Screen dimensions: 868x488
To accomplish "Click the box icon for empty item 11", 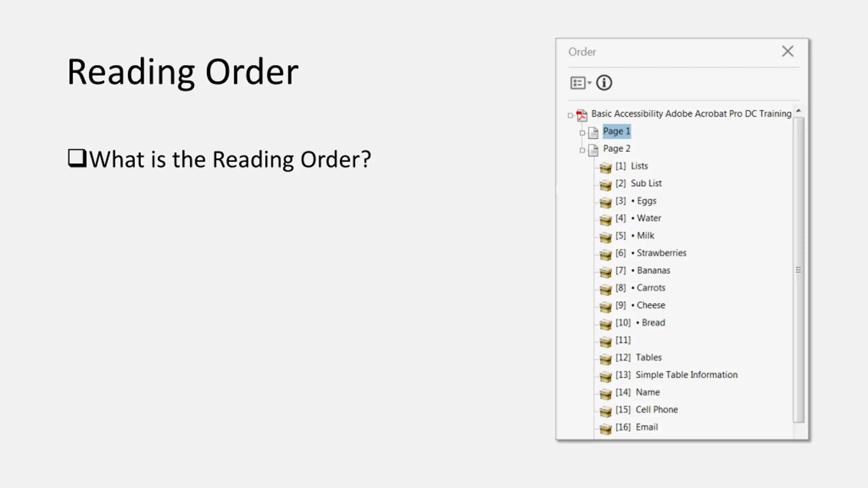I will pyautogui.click(x=606, y=341).
